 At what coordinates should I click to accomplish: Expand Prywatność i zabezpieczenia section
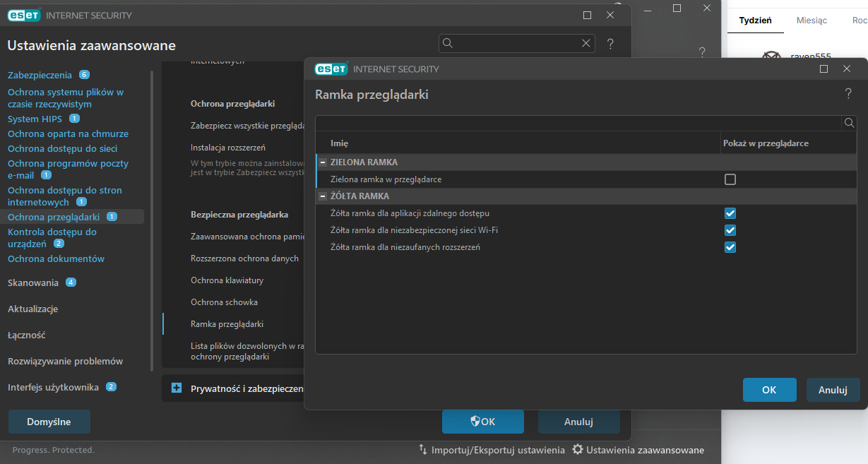(x=177, y=388)
